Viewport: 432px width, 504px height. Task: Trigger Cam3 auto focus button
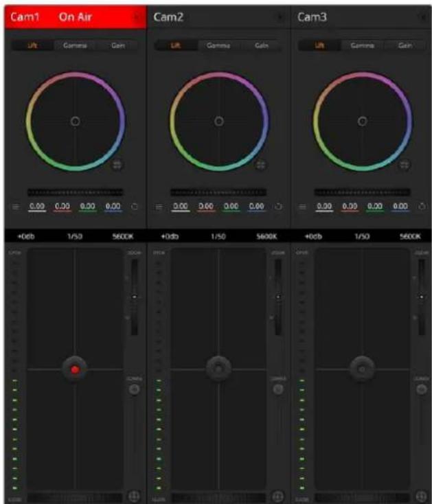pos(422,496)
